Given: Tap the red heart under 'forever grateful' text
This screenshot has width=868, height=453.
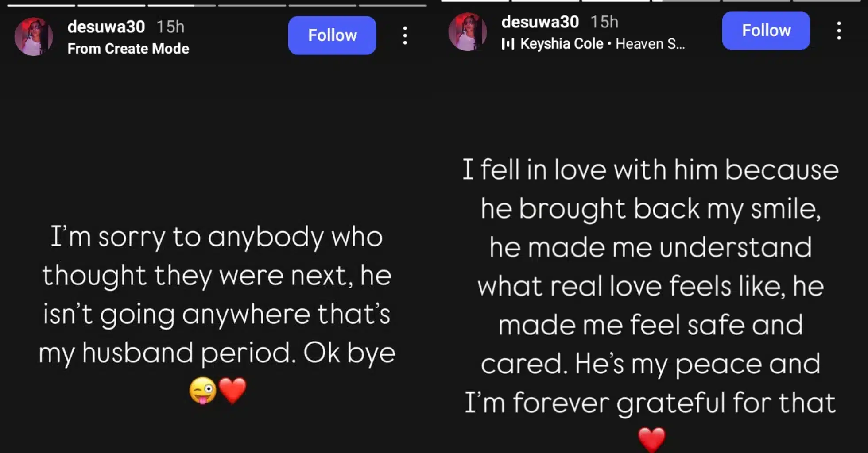Looking at the screenshot, I should [651, 439].
